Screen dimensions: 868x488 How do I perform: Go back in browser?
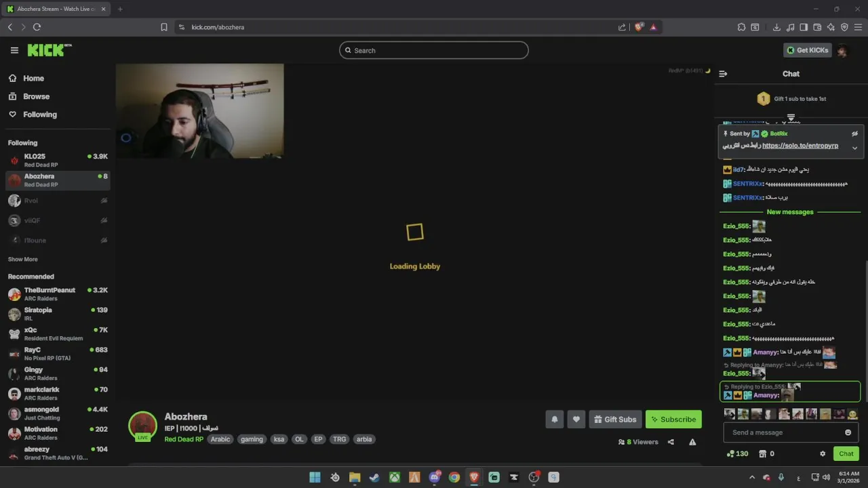9,27
